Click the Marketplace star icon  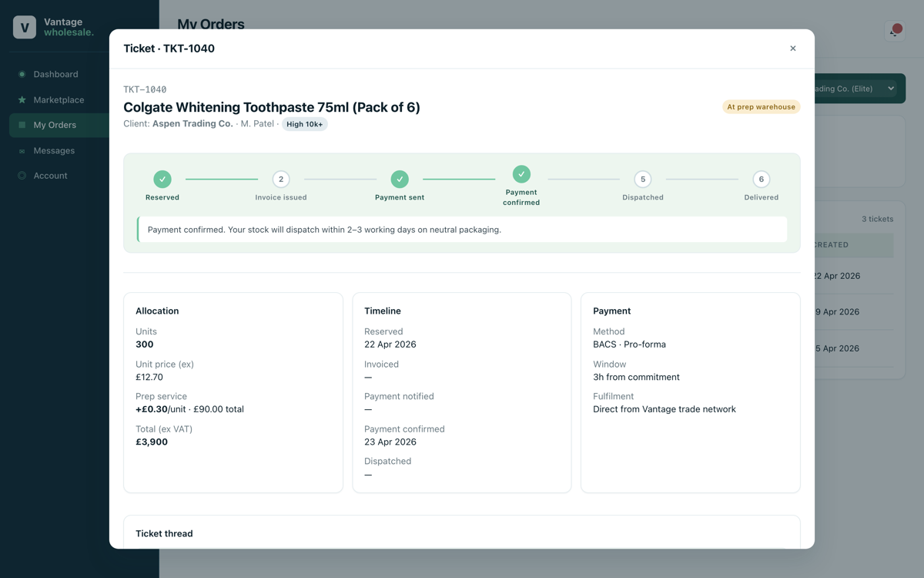pos(22,99)
